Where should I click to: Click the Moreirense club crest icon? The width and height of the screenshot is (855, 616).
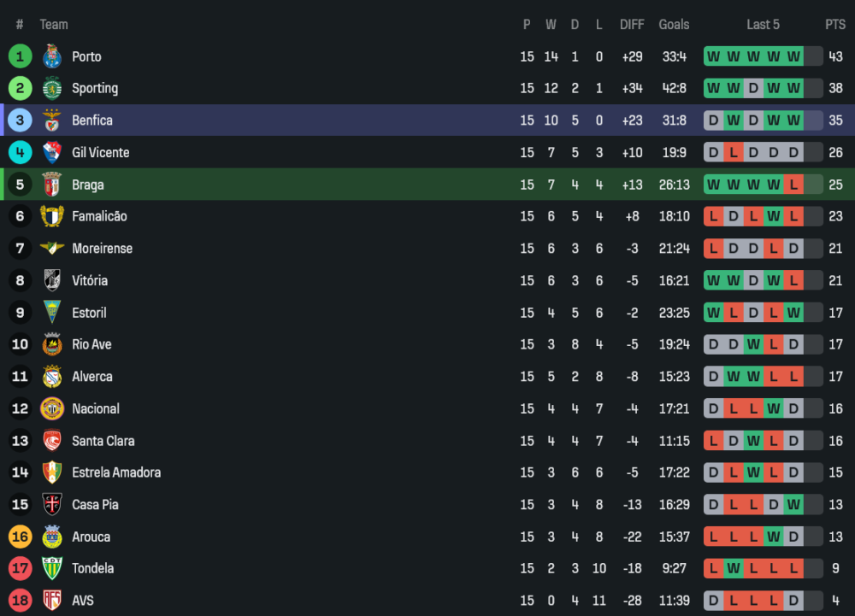pos(52,249)
